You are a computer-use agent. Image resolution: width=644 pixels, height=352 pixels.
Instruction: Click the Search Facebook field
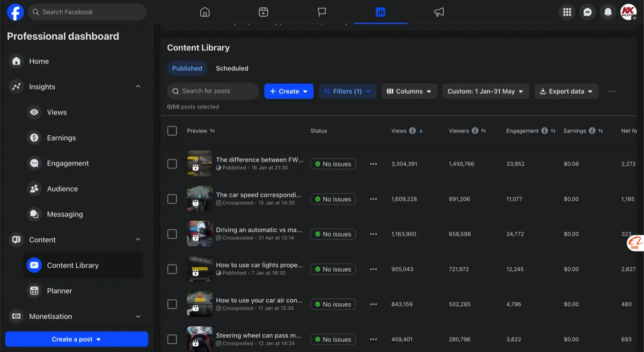pyautogui.click(x=87, y=12)
